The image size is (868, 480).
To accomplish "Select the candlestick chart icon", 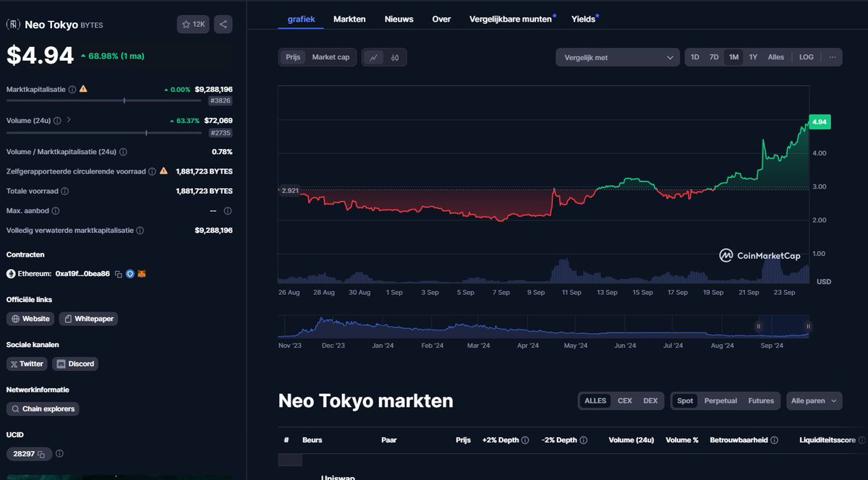I will coord(395,57).
